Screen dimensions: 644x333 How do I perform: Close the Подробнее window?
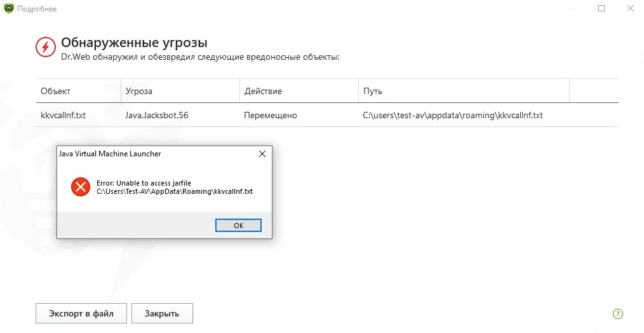tap(631, 9)
